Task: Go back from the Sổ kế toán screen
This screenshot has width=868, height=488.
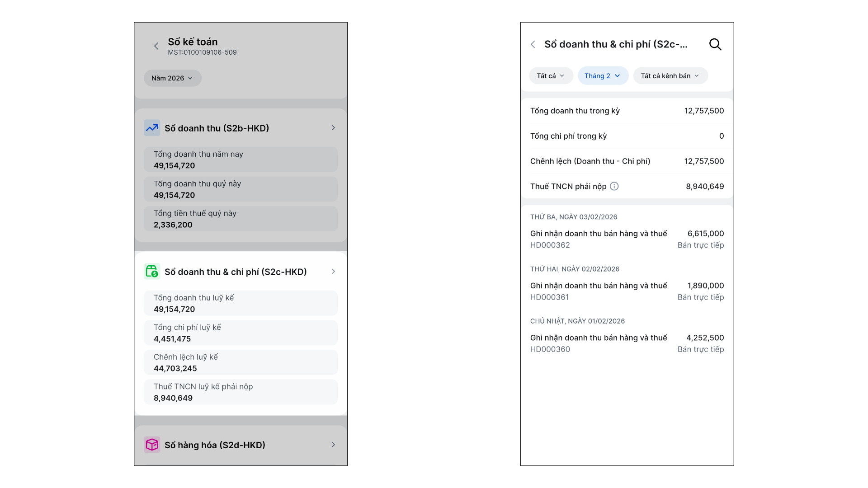Action: (156, 46)
